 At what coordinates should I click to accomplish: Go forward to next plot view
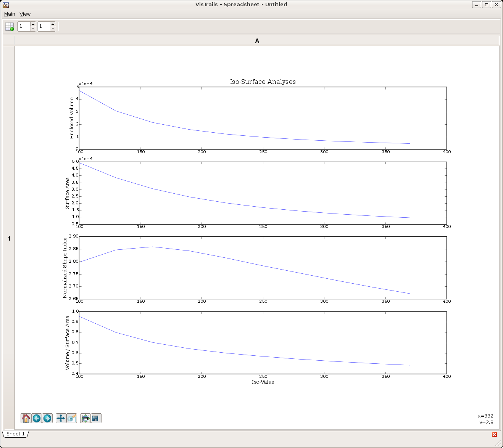coord(47,418)
